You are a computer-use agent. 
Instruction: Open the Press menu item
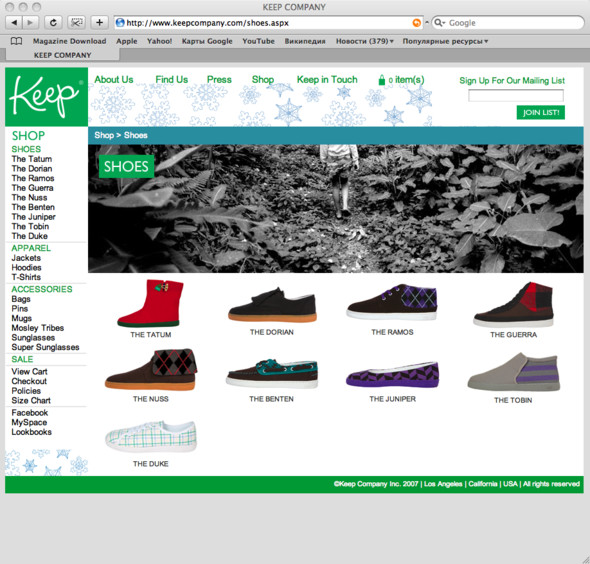point(219,80)
